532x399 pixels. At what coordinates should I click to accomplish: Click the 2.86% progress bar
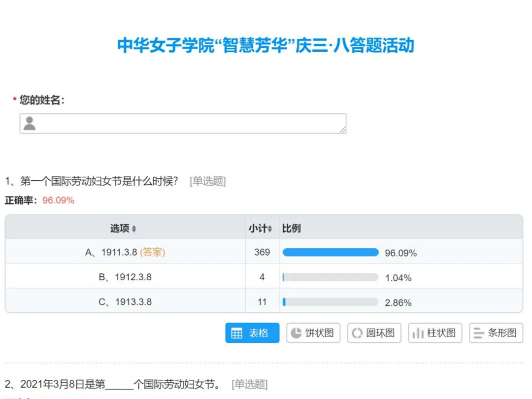[330, 302]
